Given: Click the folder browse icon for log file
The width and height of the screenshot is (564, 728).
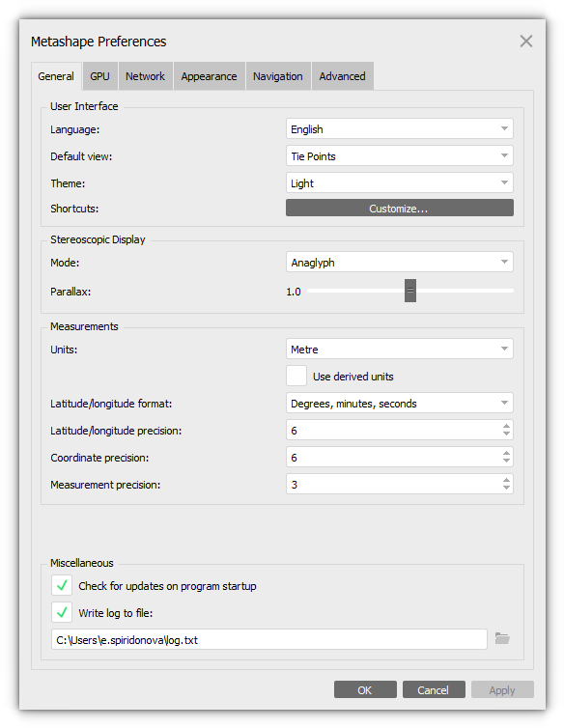Looking at the screenshot, I should point(502,638).
